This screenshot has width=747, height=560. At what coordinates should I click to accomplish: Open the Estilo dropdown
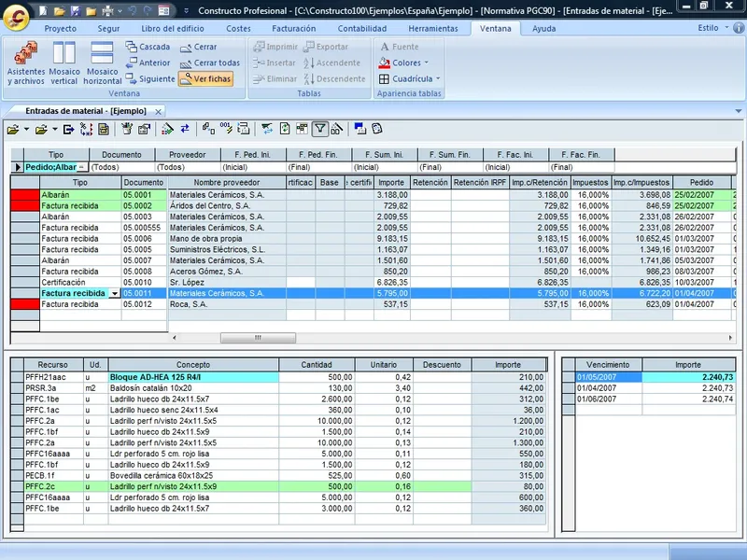(713, 28)
